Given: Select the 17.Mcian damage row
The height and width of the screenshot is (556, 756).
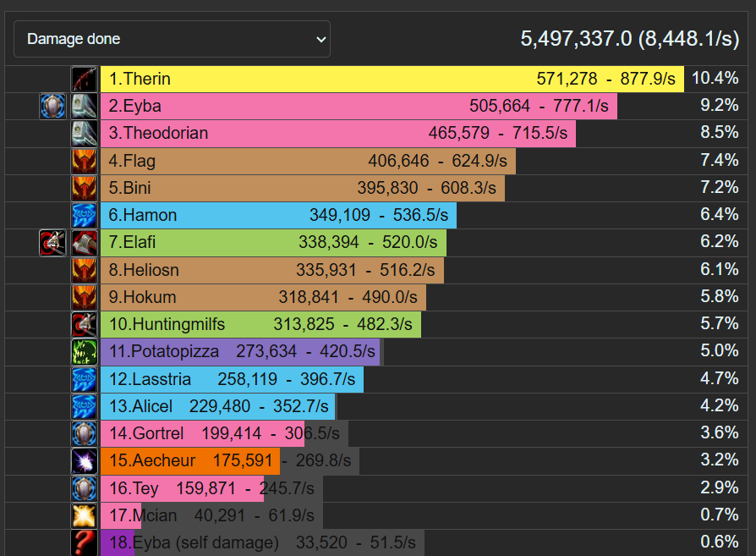Looking at the screenshot, I should click(x=211, y=515).
